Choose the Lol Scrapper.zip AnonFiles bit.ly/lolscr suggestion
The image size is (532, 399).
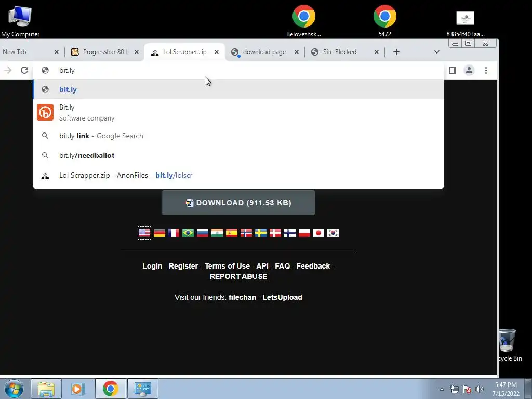click(x=238, y=175)
